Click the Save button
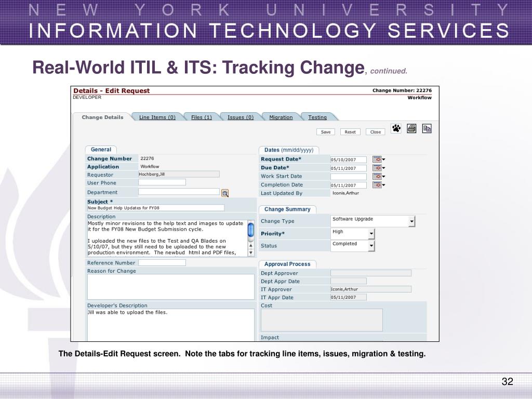532x399 pixels. (x=326, y=132)
